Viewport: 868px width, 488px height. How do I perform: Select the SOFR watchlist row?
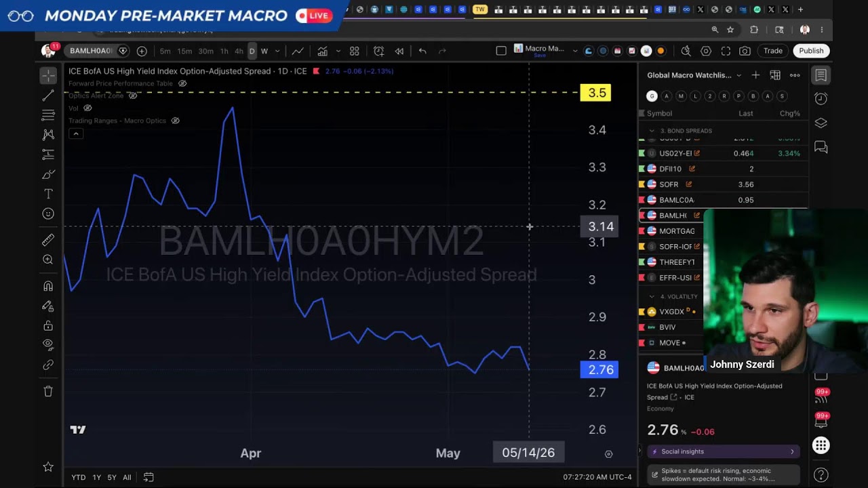[x=723, y=184]
